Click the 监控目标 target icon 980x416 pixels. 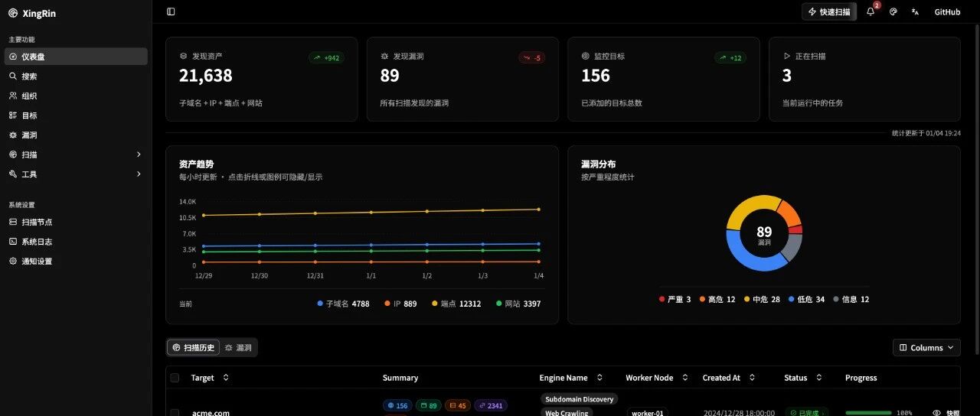pos(586,57)
